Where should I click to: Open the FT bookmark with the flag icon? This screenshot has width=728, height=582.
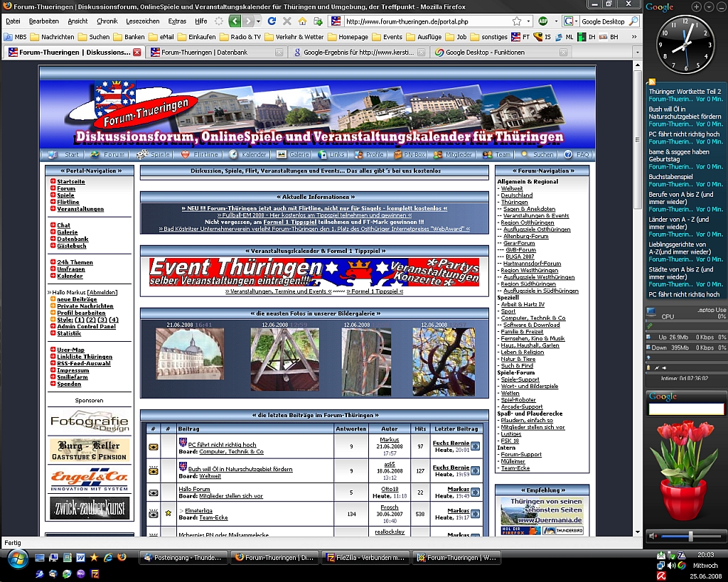click(520, 37)
